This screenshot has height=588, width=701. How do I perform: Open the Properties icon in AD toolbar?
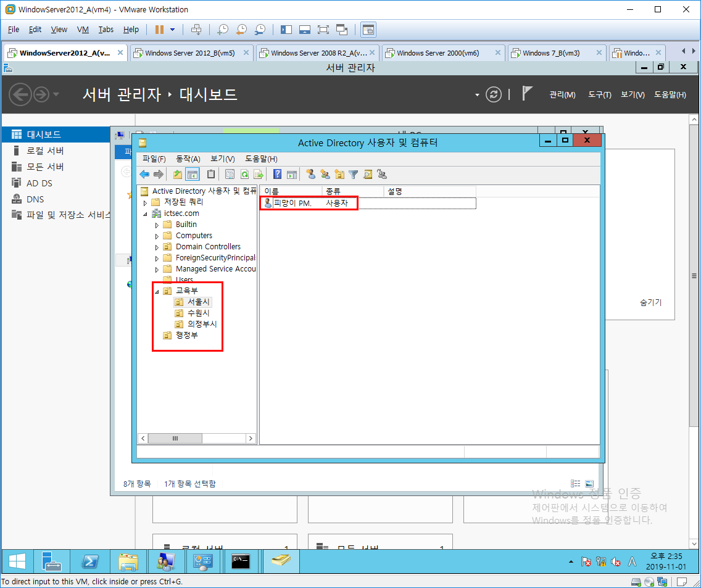coord(230,175)
